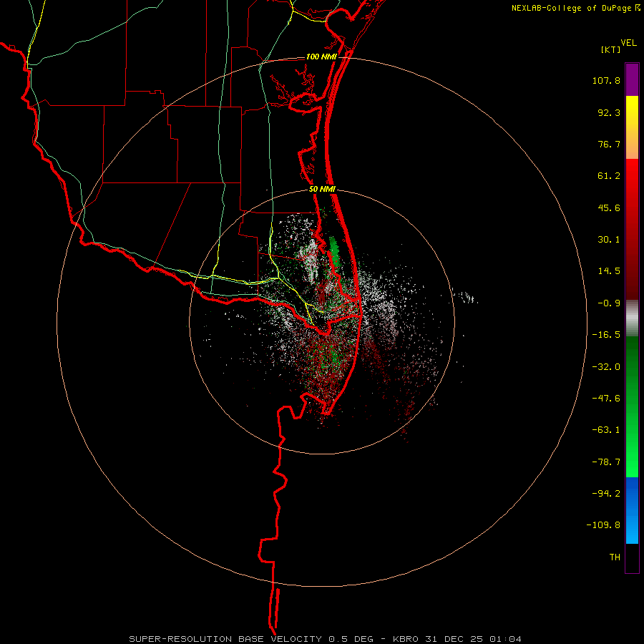Pick the purple segment of velocity color bar

pyautogui.click(x=632, y=79)
